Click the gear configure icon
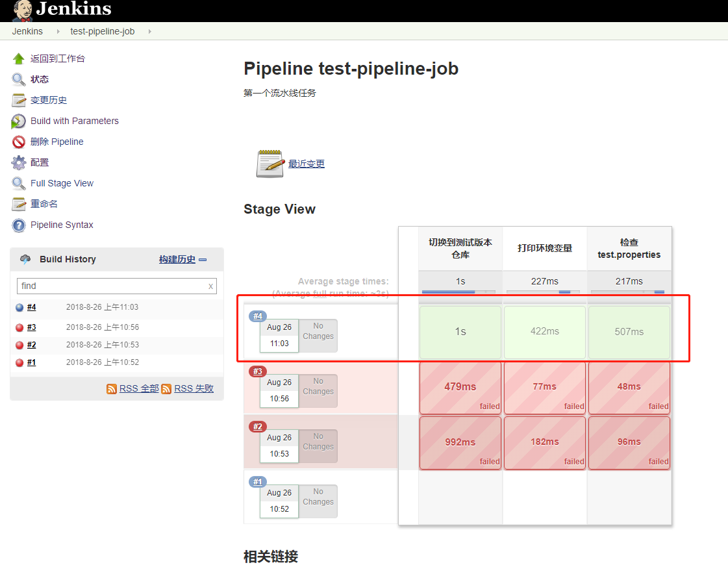 (x=19, y=163)
